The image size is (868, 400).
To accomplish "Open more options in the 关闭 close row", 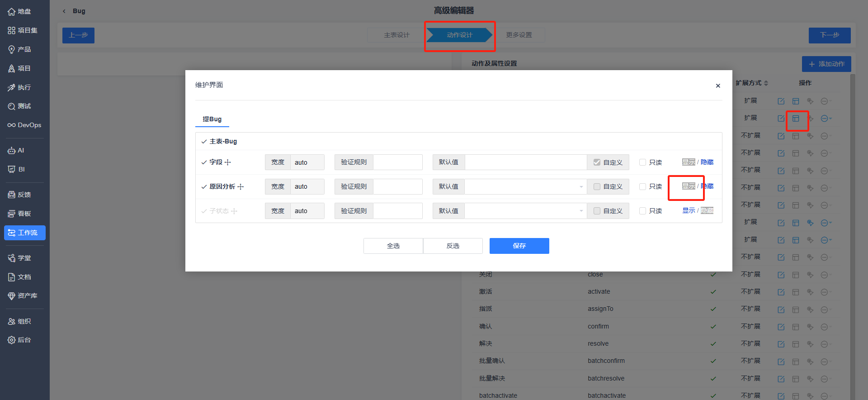I will (826, 275).
